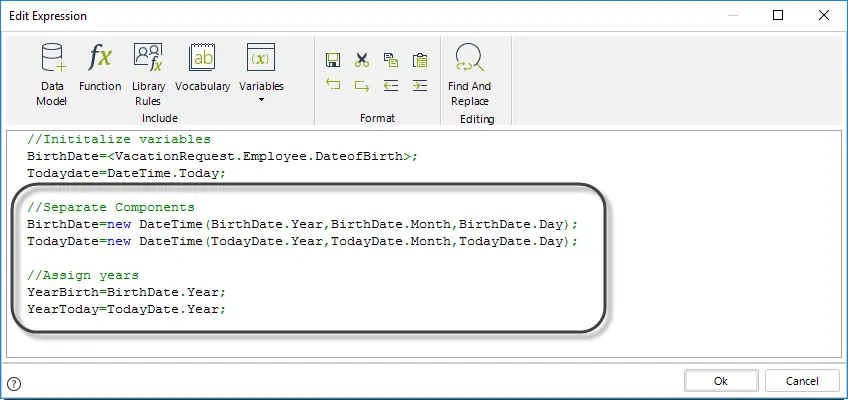The height and width of the screenshot is (400, 848).
Task: Click the 'TodayDate=new DateTime' line
Action: tap(303, 242)
